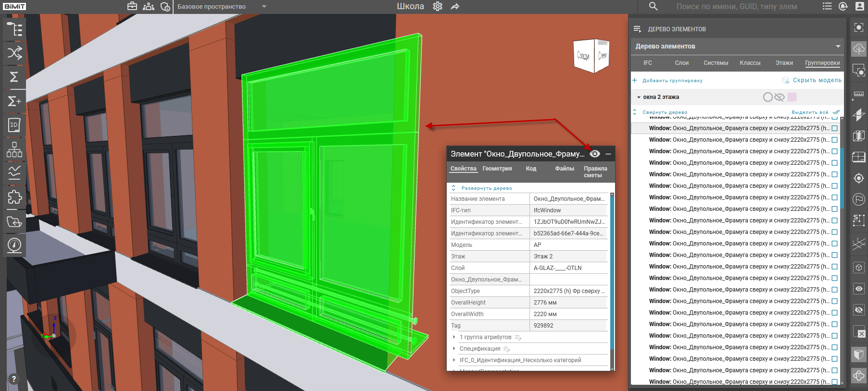Open the Геометрия tab in element panel
The image size is (868, 391).
(497, 169)
